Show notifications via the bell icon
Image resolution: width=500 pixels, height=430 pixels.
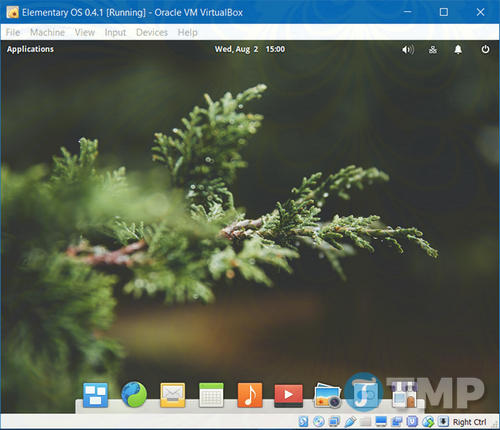click(458, 50)
